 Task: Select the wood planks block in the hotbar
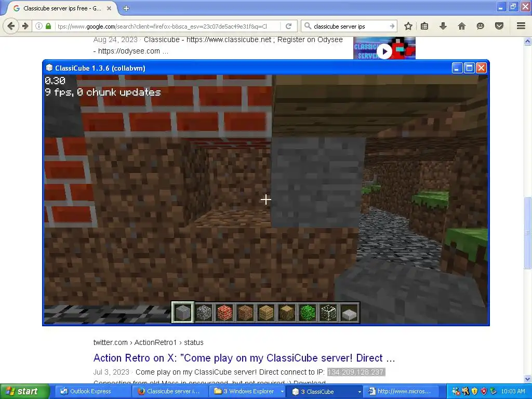[x=266, y=312]
